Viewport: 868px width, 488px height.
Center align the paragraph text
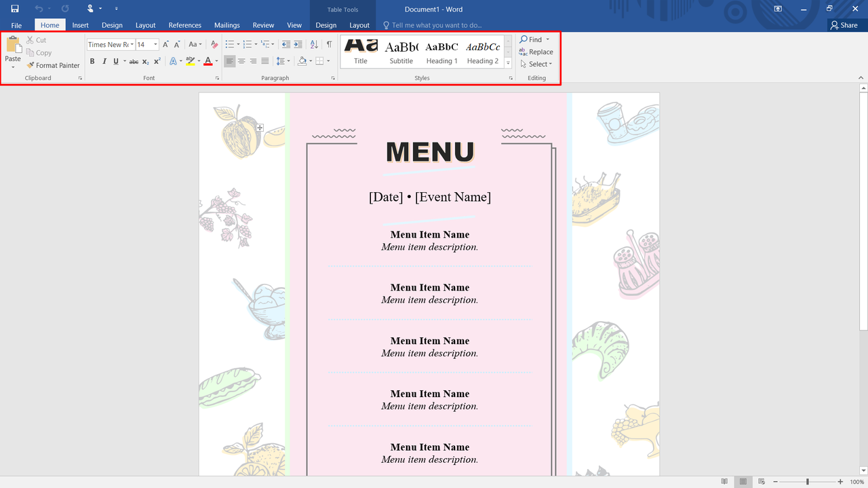point(241,60)
